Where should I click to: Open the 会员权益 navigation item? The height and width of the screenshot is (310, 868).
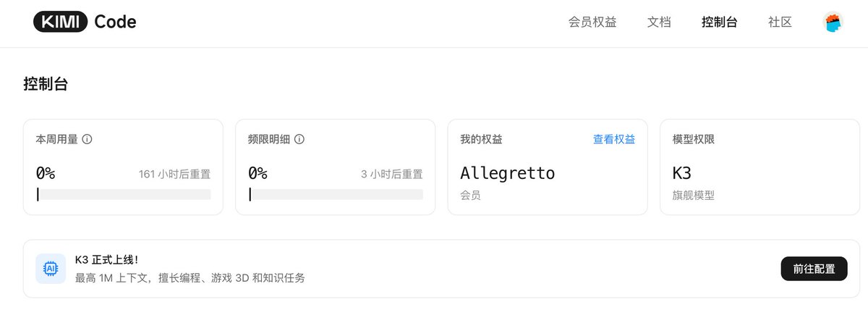[x=592, y=22]
